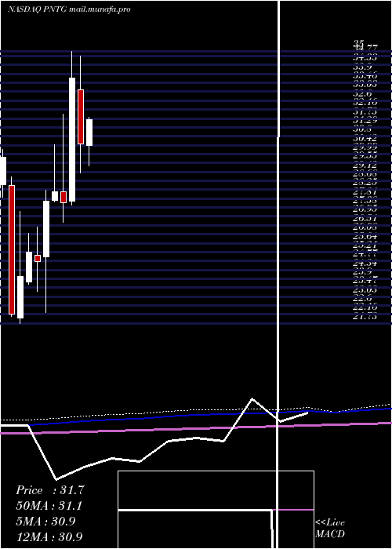Image resolution: width=392 pixels, height=549 pixels.
Task: Click the 'NASDAQ PNTG mail.munafa.pro' chart title
Action: tap(69, 9)
